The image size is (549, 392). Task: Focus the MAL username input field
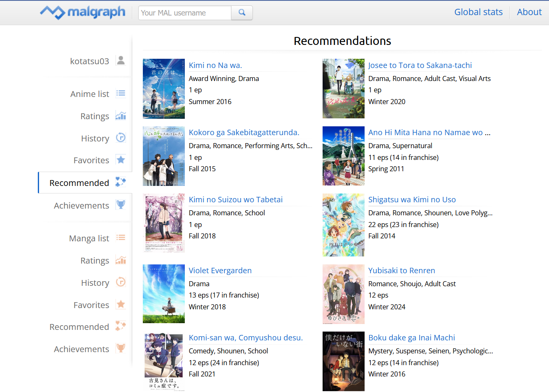click(185, 13)
